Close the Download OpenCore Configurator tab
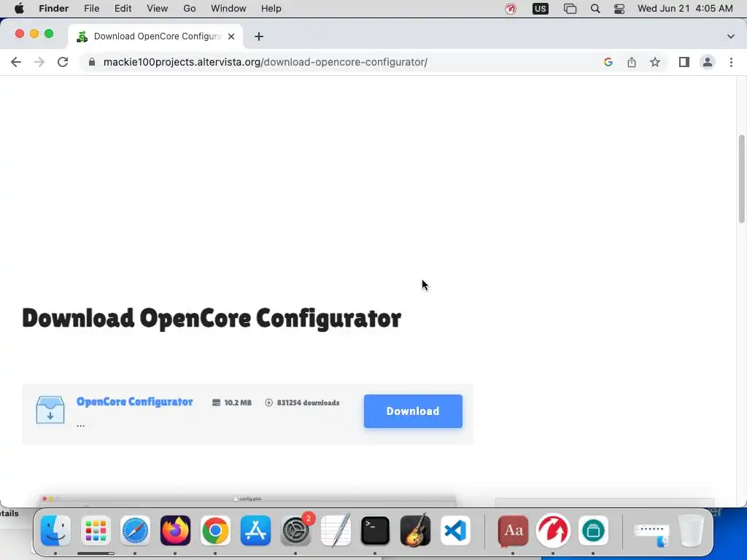 click(x=231, y=36)
